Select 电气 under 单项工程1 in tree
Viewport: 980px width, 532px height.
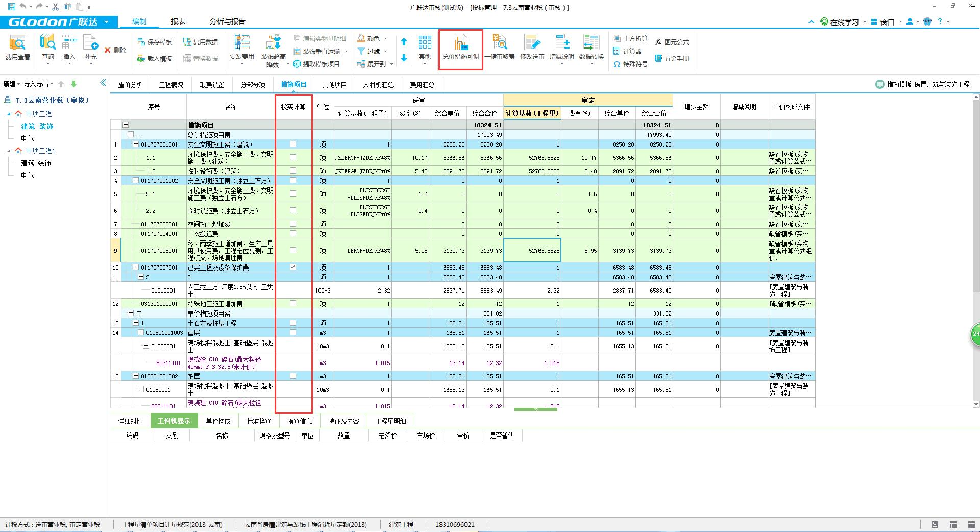click(x=28, y=175)
